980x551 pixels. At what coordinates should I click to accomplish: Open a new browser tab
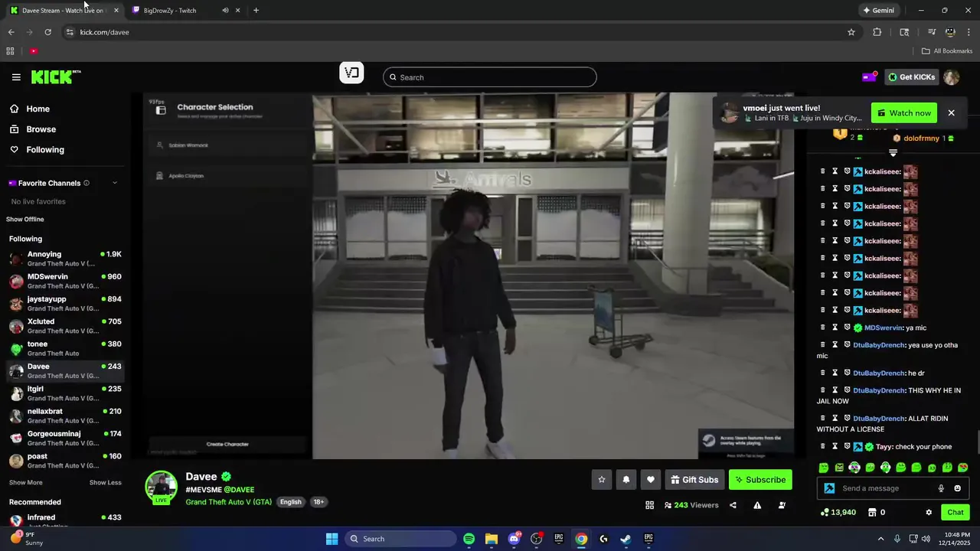[256, 11]
